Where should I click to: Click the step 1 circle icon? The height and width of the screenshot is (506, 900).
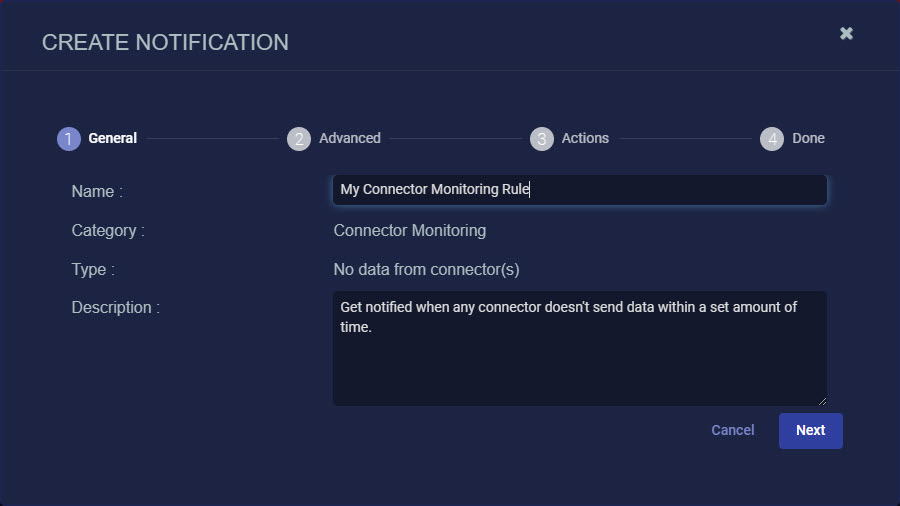click(x=68, y=139)
